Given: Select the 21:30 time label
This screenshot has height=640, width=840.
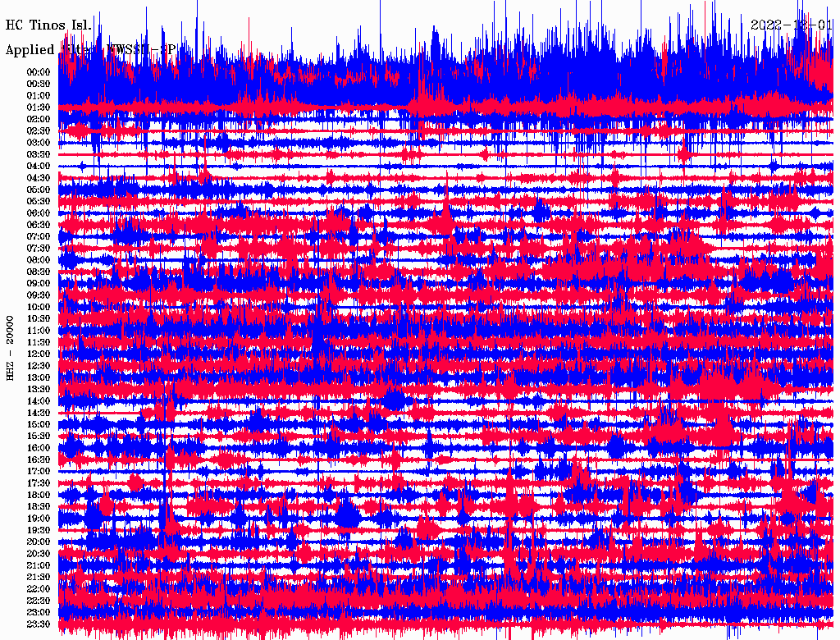Looking at the screenshot, I should tap(39, 578).
